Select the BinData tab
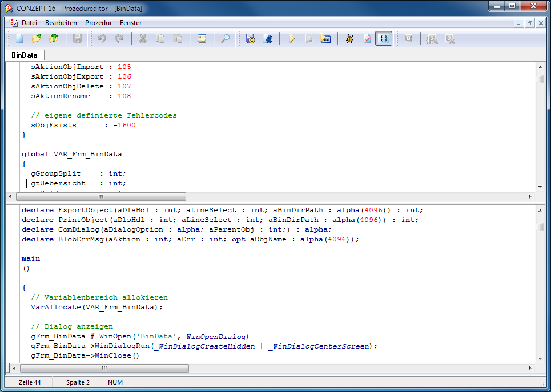The image size is (551, 392). pos(25,55)
